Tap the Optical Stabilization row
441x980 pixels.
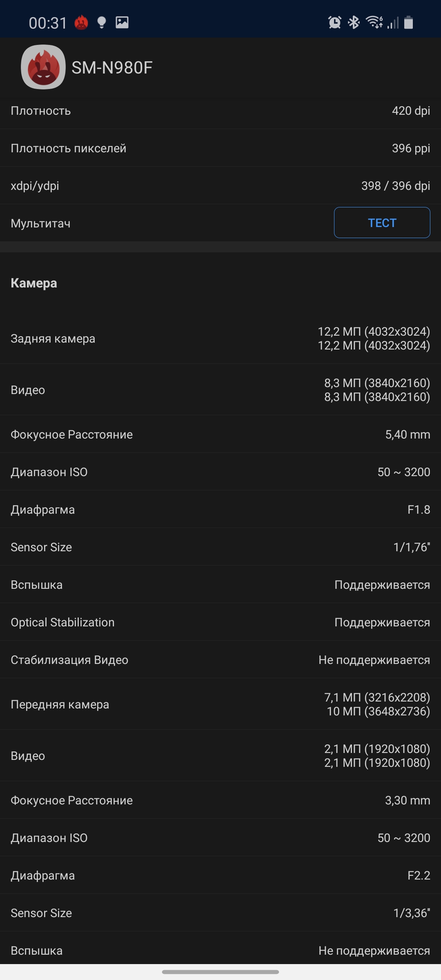[x=220, y=622]
